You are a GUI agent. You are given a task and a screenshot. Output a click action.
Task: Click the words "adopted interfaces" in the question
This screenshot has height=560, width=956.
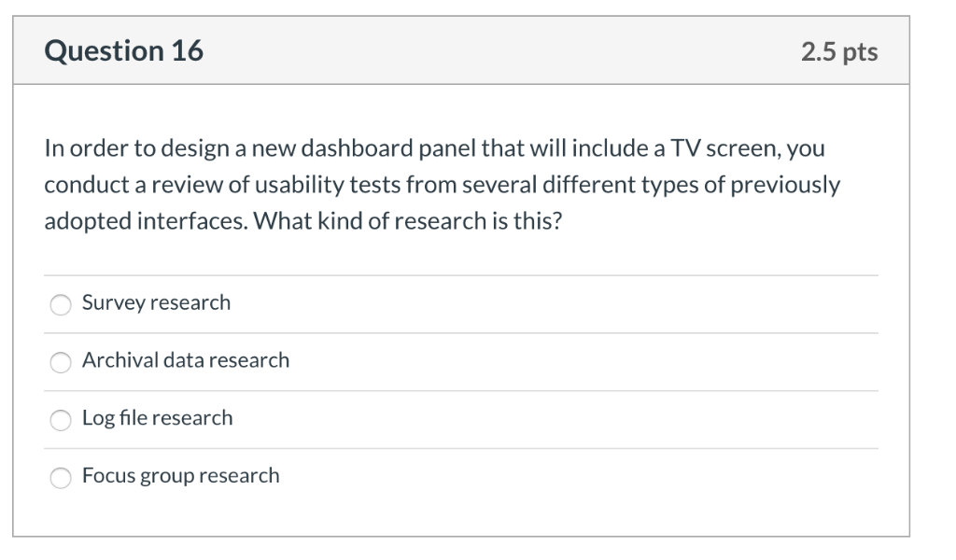(147, 221)
